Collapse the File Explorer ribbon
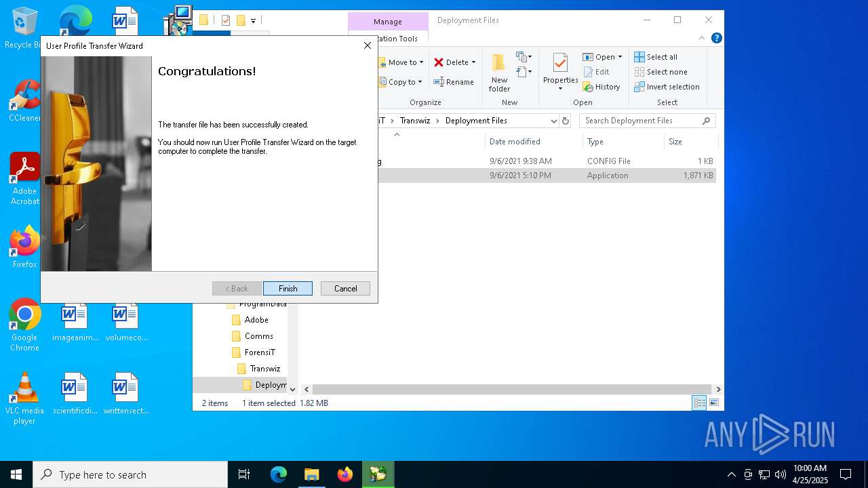The width and height of the screenshot is (868, 488). tap(703, 39)
